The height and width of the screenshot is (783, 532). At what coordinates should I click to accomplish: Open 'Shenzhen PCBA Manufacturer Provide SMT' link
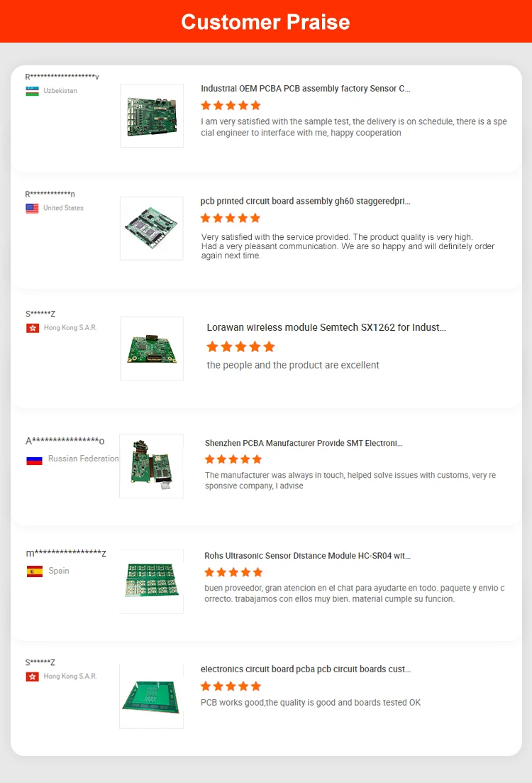(304, 443)
